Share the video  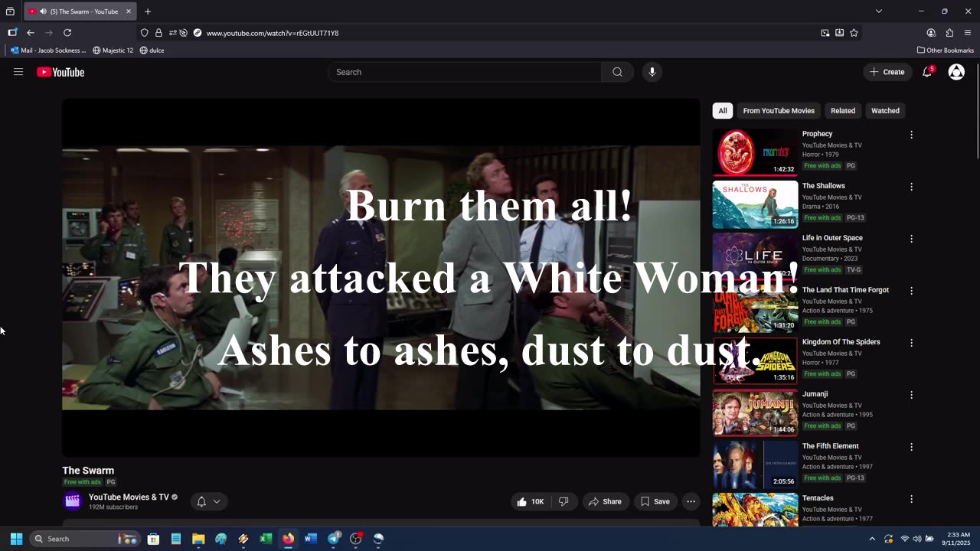pyautogui.click(x=604, y=501)
